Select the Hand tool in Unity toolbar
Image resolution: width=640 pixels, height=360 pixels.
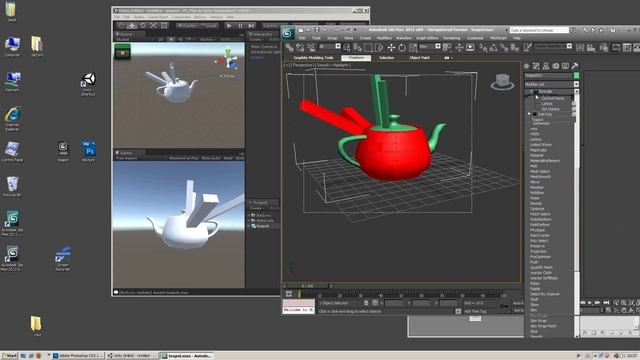point(121,26)
